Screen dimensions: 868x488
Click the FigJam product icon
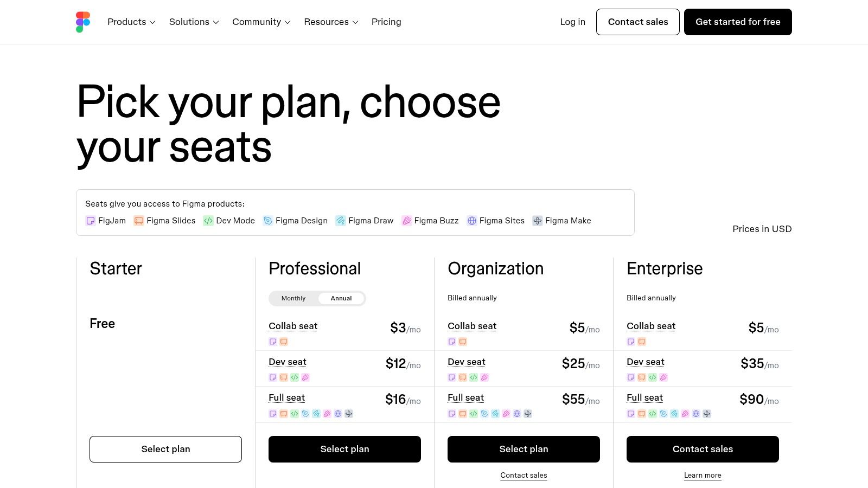tap(90, 221)
